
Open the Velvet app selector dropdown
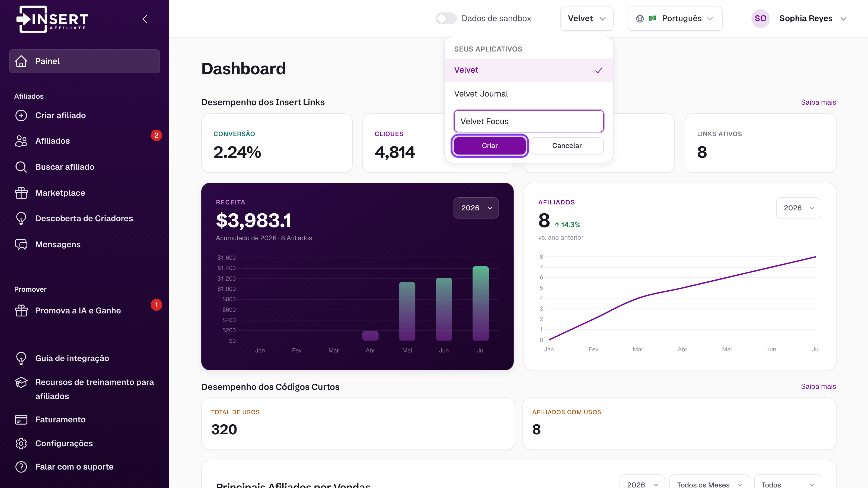click(587, 18)
